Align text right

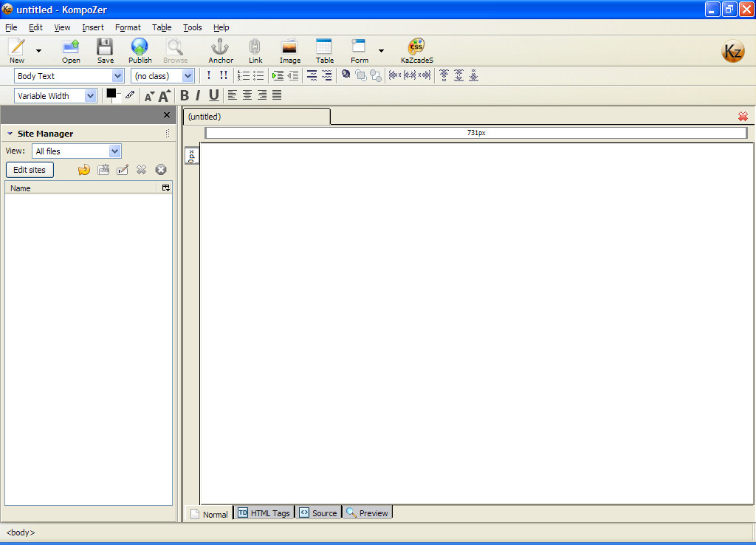click(262, 95)
